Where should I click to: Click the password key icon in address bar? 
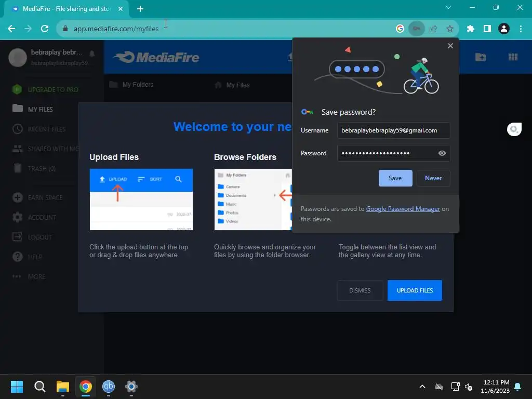click(417, 29)
